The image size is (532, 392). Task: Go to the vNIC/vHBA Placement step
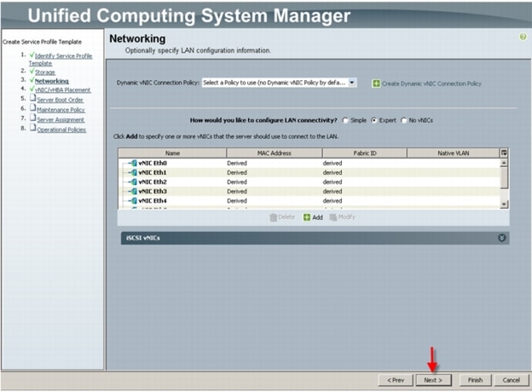pos(63,89)
